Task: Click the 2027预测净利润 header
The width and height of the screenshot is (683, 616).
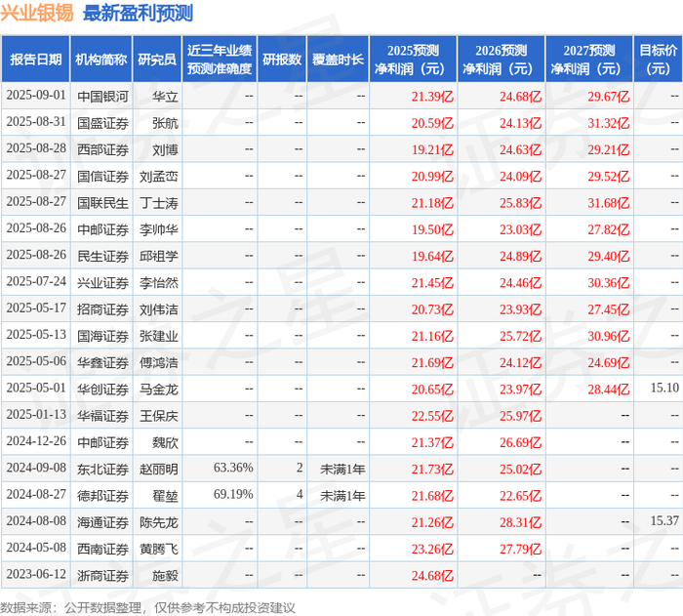Action: 589,60
